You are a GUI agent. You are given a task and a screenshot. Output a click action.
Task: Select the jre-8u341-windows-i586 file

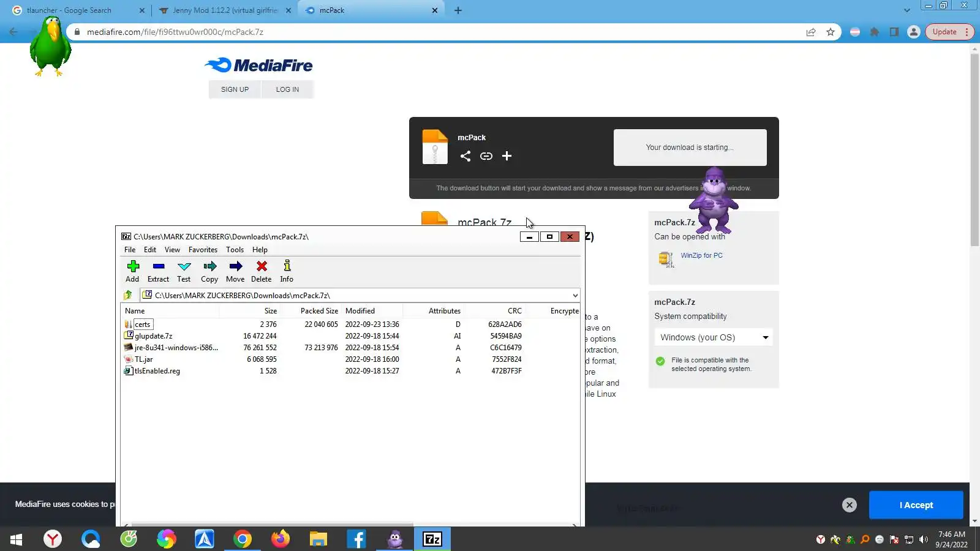(176, 348)
